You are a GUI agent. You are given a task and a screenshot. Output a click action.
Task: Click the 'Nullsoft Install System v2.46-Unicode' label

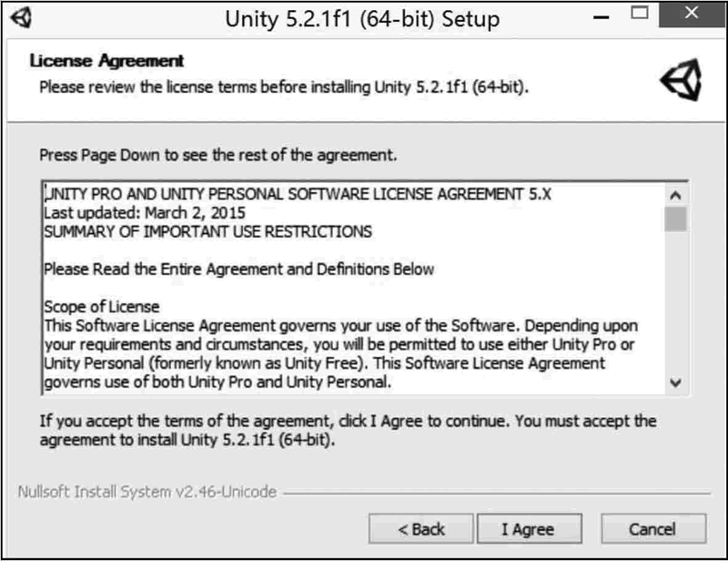coord(147,492)
